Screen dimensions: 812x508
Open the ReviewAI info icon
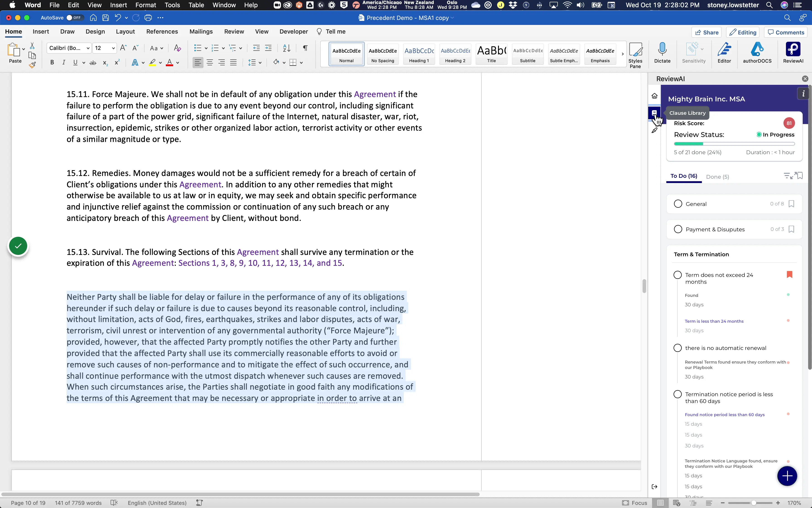(803, 94)
